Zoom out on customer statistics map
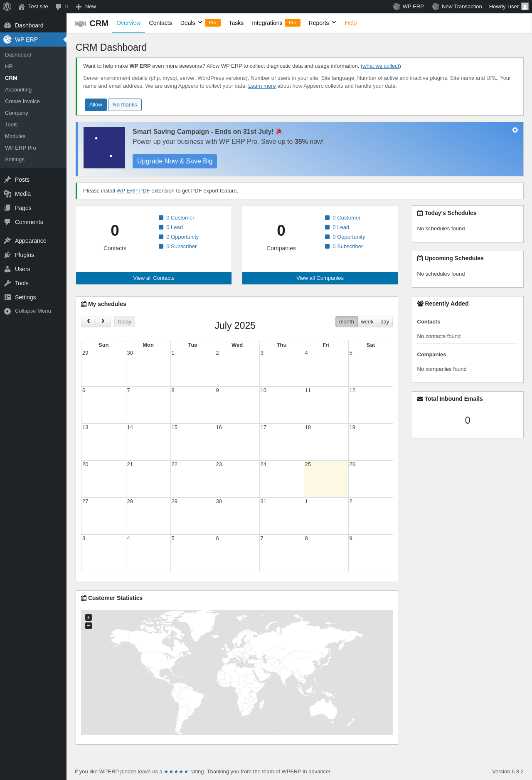 coord(89,626)
